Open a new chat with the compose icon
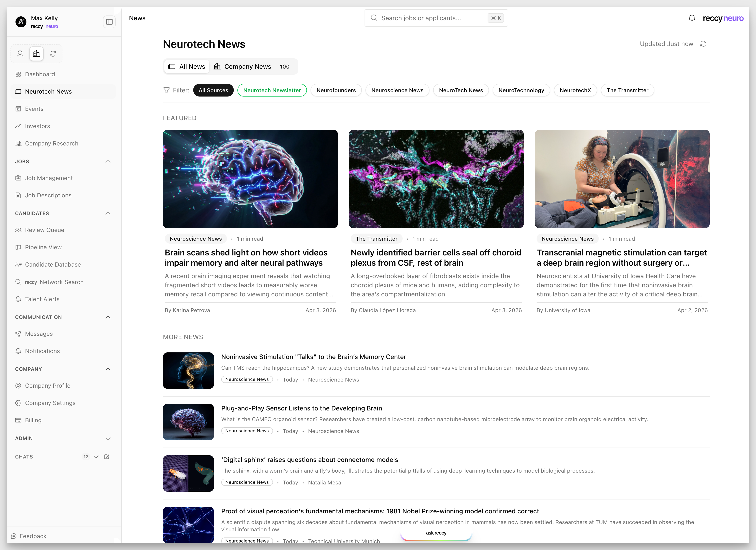 coord(107,456)
